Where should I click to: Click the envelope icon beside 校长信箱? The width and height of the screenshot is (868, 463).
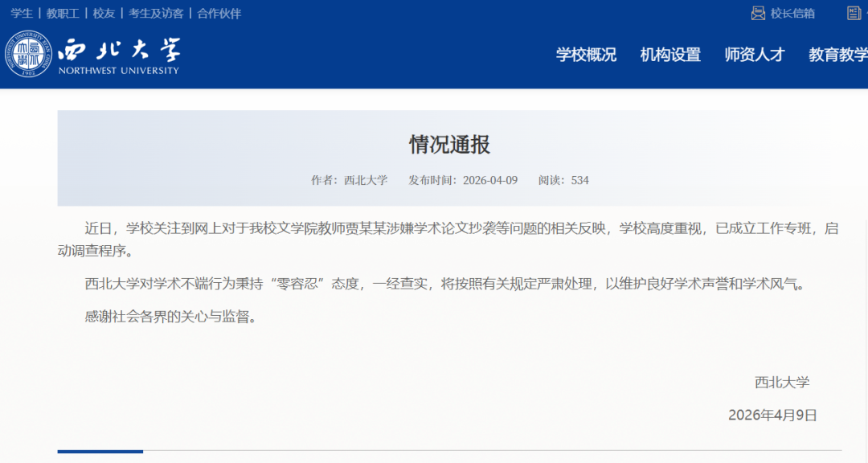coord(758,13)
